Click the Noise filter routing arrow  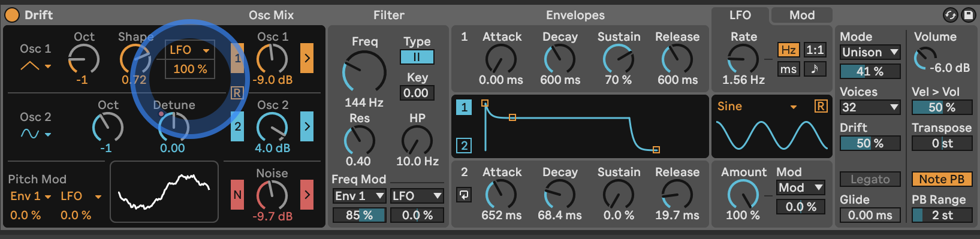pos(307,195)
